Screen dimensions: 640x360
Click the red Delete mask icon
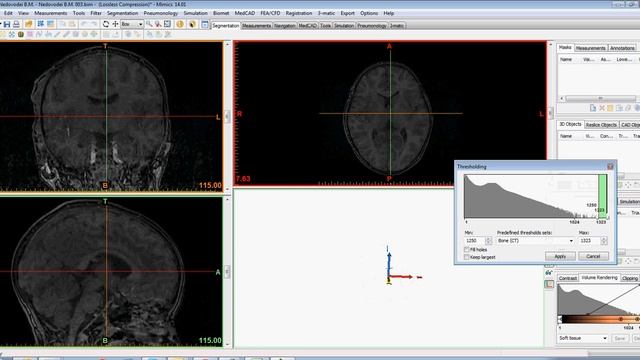602,108
